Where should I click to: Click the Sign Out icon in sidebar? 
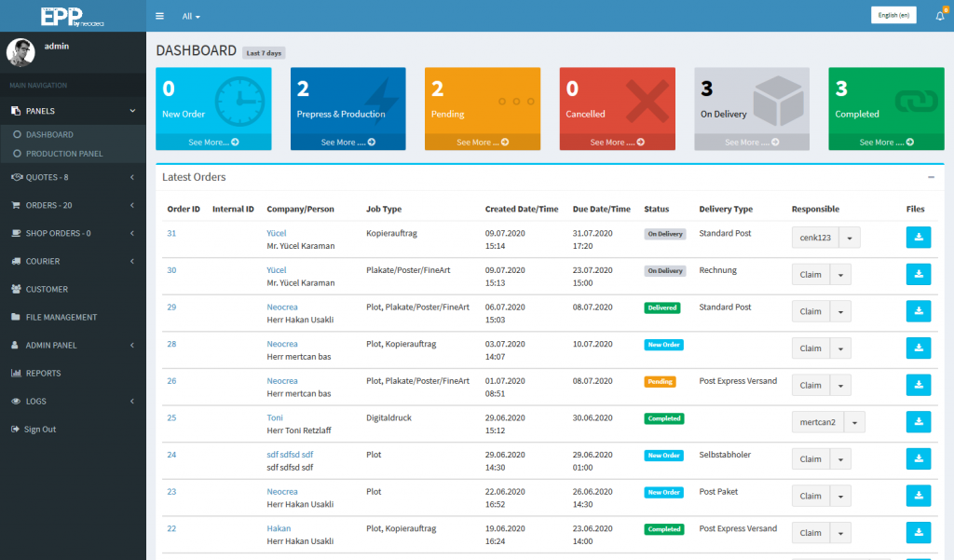coord(15,430)
